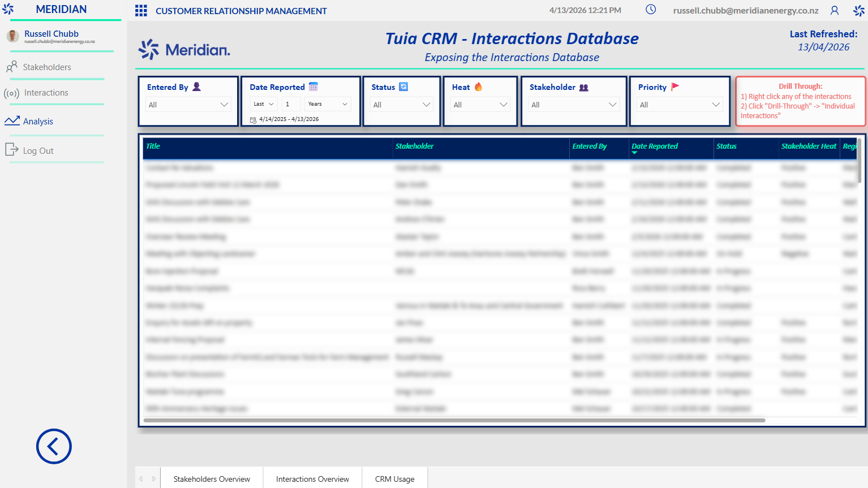The height and width of the screenshot is (488, 868).
Task: Click the clock icon in the top bar
Action: 651,10
